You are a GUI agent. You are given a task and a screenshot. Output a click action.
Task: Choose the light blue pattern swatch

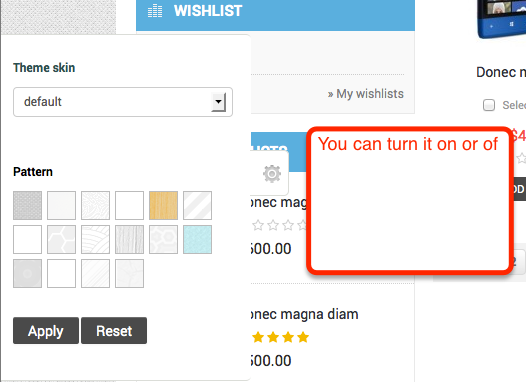tap(197, 239)
